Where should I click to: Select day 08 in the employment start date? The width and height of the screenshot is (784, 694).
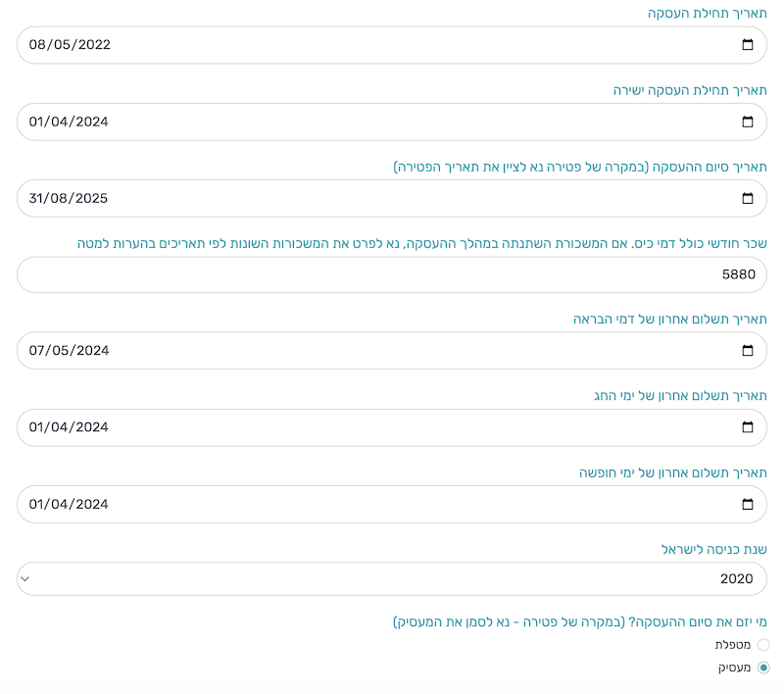(38, 45)
